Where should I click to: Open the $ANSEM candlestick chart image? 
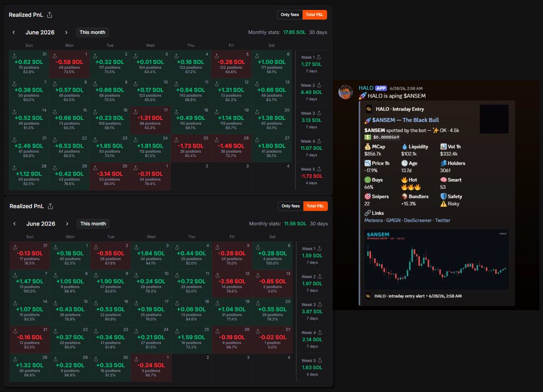click(436, 259)
